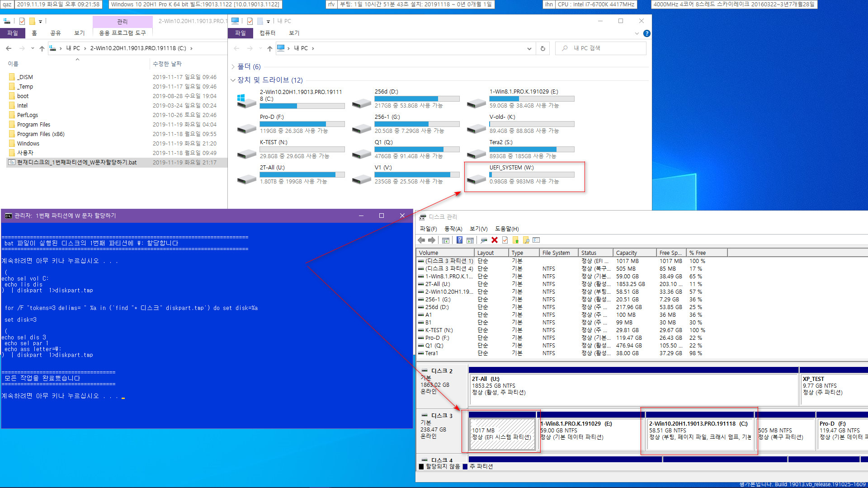868x488 pixels.
Task: Select the _DISM folder row
Action: [x=25, y=77]
